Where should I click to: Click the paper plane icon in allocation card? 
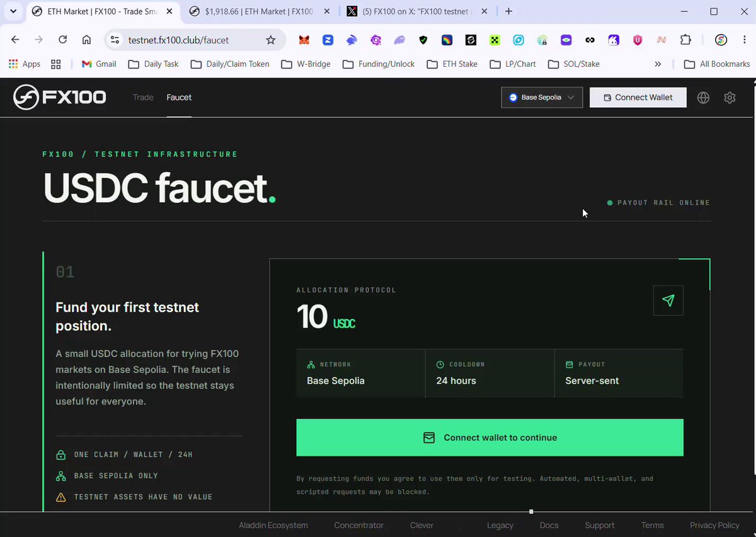(668, 301)
